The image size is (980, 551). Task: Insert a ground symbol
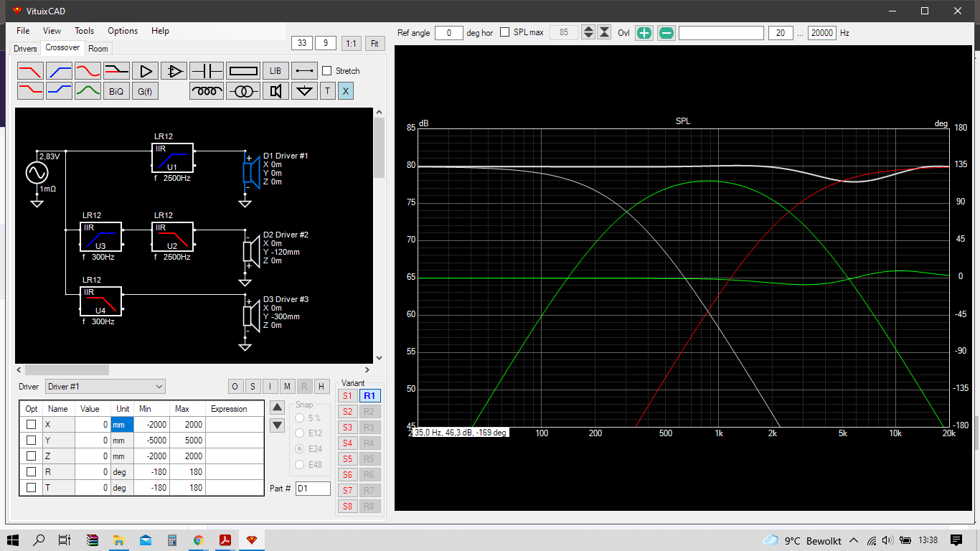tap(304, 91)
